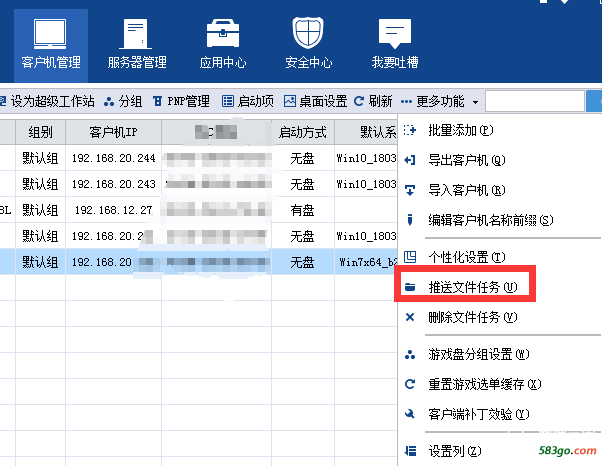Click the PNP管理 toolbar label
This screenshot has width=602, height=466.
[189, 101]
